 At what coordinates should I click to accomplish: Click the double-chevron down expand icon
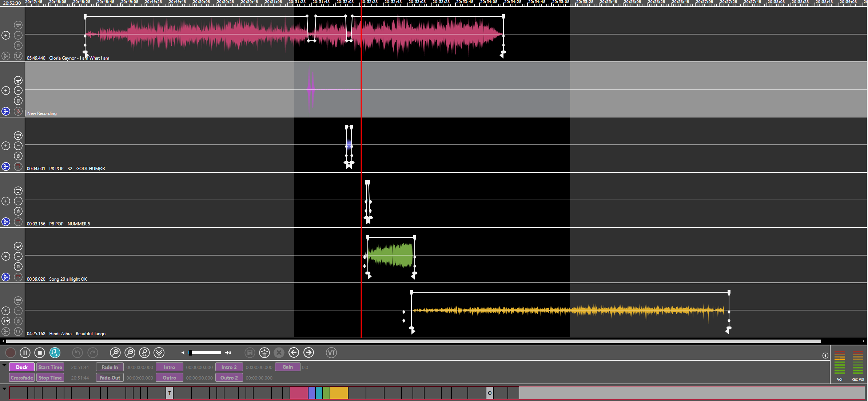(x=159, y=353)
